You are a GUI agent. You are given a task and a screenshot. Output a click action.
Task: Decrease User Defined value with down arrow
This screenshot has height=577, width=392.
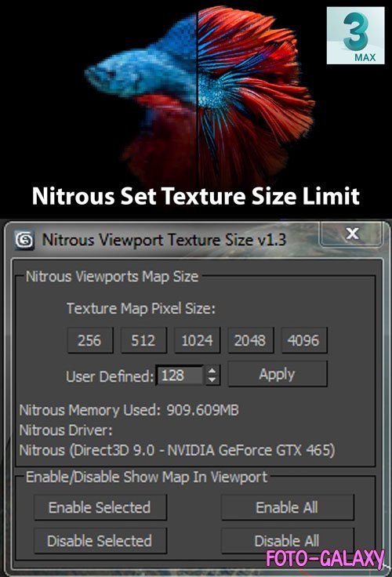click(212, 380)
